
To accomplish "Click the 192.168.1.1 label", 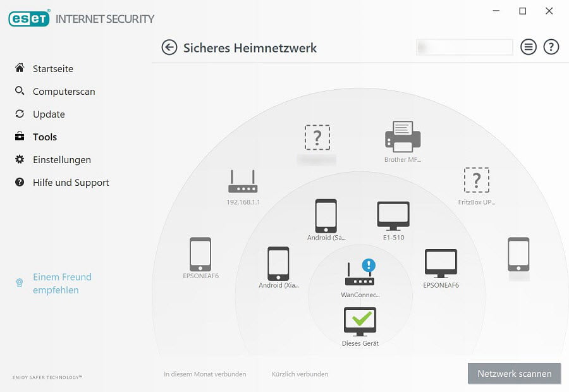I will 243,202.
